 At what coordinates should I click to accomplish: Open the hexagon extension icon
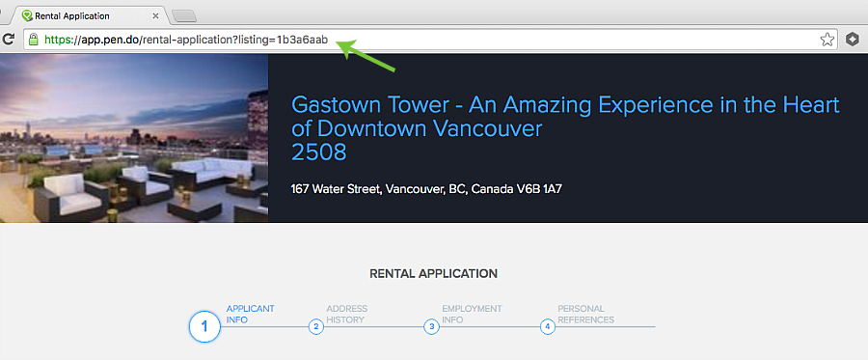[x=853, y=40]
